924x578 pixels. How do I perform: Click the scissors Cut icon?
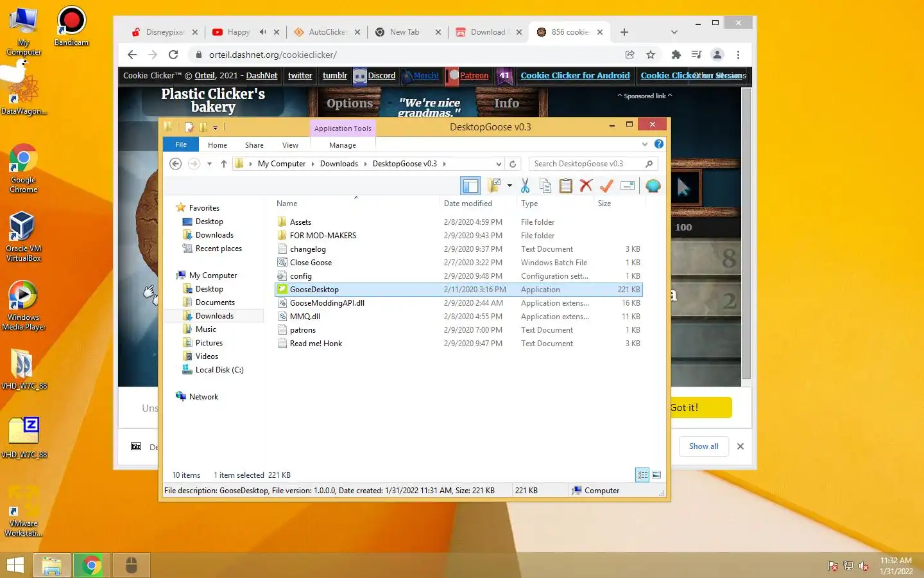[x=525, y=186]
